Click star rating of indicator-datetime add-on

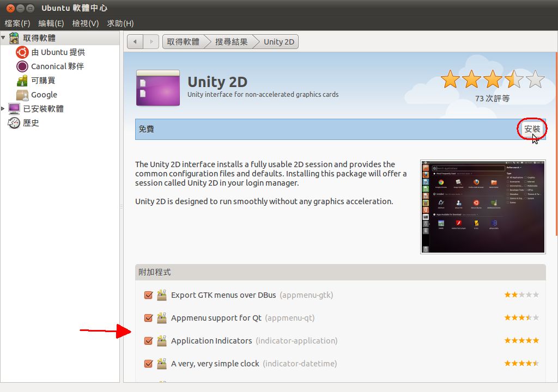(521, 363)
